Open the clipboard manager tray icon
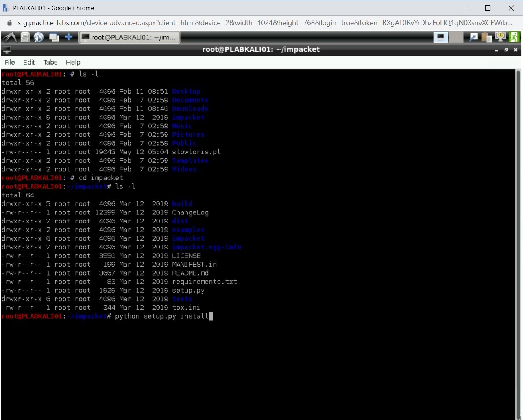This screenshot has width=523, height=420. coord(487,37)
